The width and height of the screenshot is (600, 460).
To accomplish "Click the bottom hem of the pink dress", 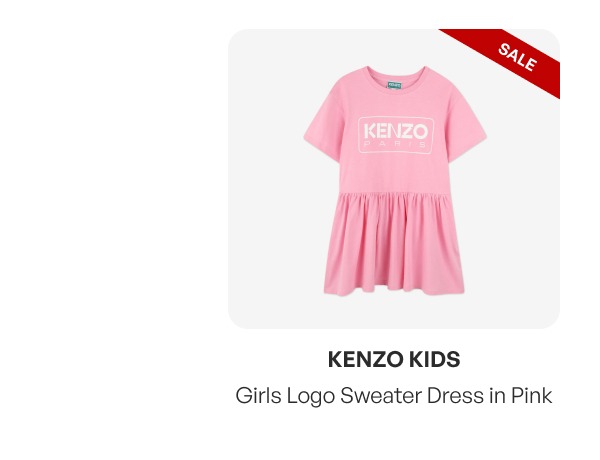I will (394, 290).
